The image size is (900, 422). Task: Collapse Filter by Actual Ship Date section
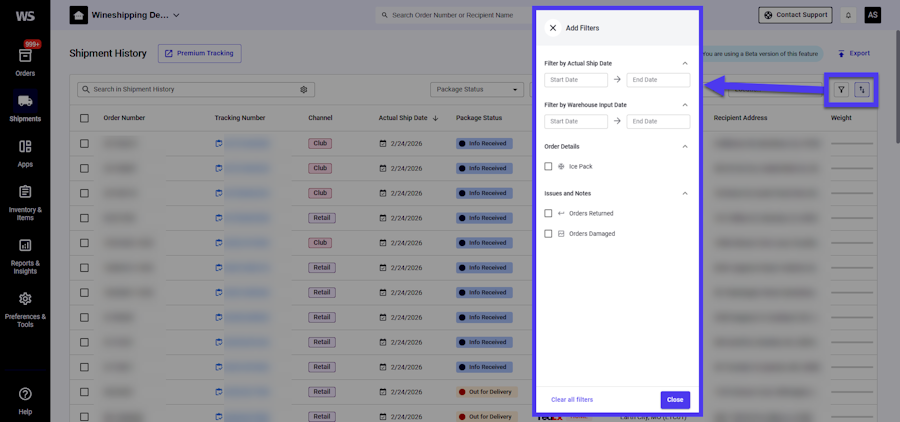point(685,63)
